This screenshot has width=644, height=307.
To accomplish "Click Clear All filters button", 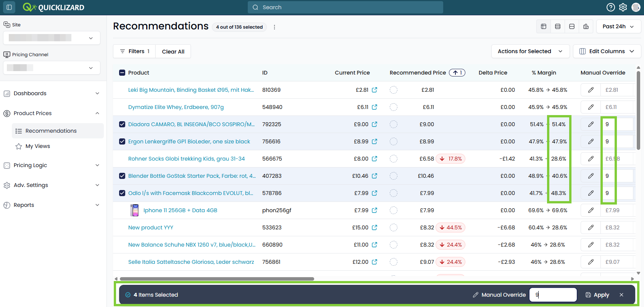I will coord(173,51).
